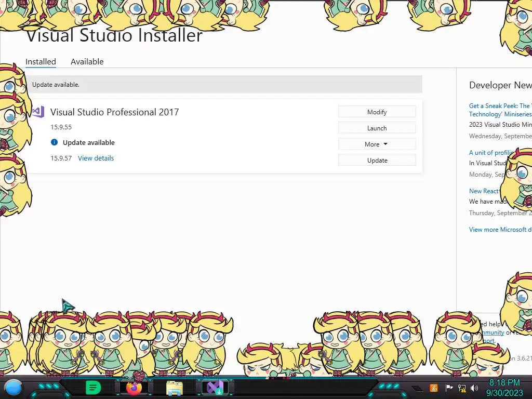Image resolution: width=532 pixels, height=399 pixels.
Task: Open the Start orb button
Action: 14,389
